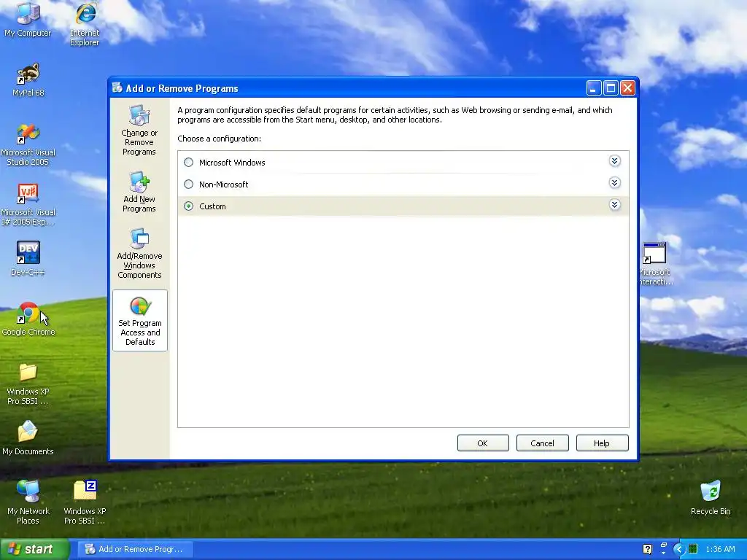This screenshot has height=560, width=747.
Task: Select MyPal 68 desktop shortcut
Action: pos(28,80)
